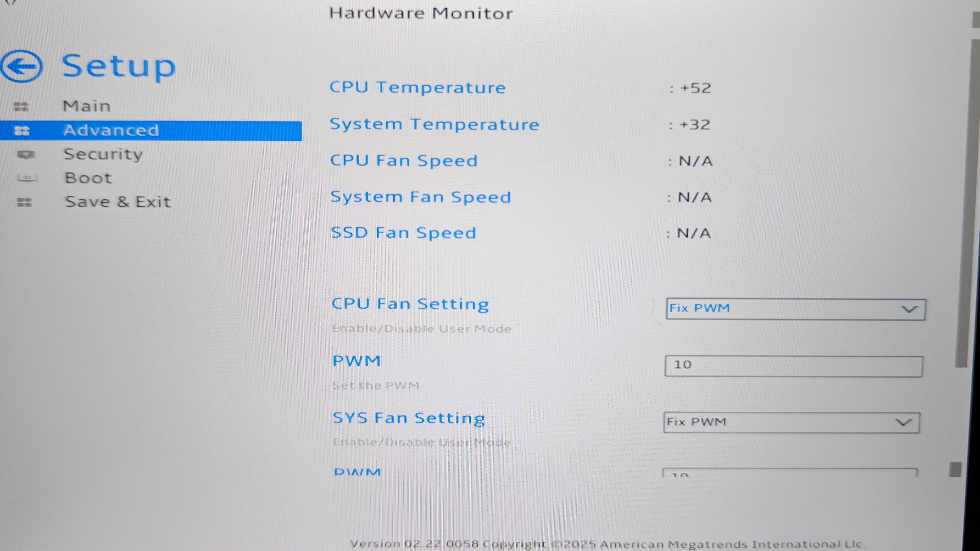
Task: Click the CPU Fan Setting chevron arrow
Action: click(909, 309)
